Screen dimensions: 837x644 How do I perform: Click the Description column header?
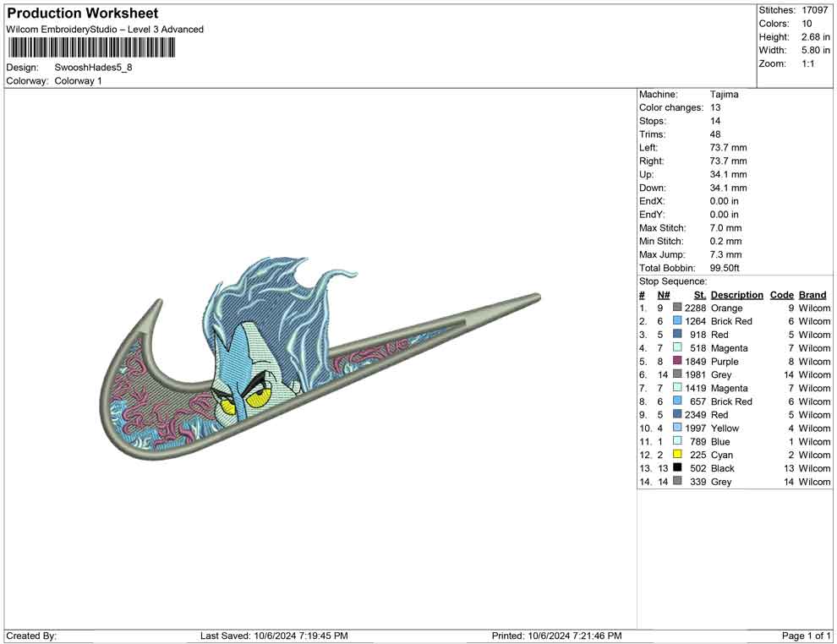(736, 295)
